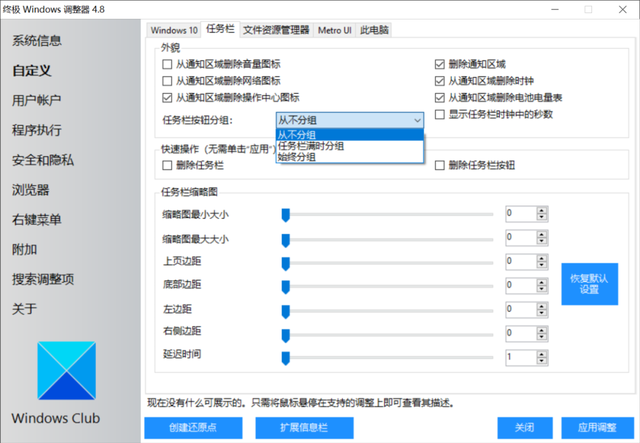Go to 浏览器 section
The image size is (640, 443).
point(31,189)
